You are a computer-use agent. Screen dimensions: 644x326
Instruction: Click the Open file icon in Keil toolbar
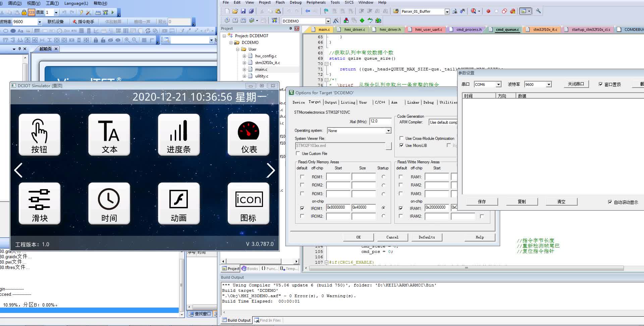(x=235, y=11)
